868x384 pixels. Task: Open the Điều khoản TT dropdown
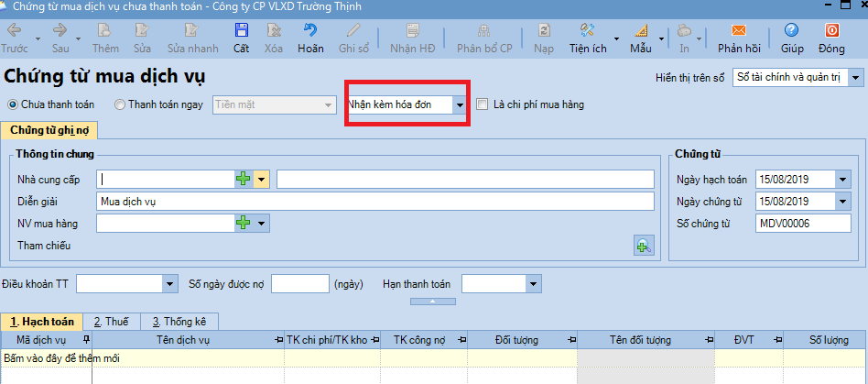point(168,285)
